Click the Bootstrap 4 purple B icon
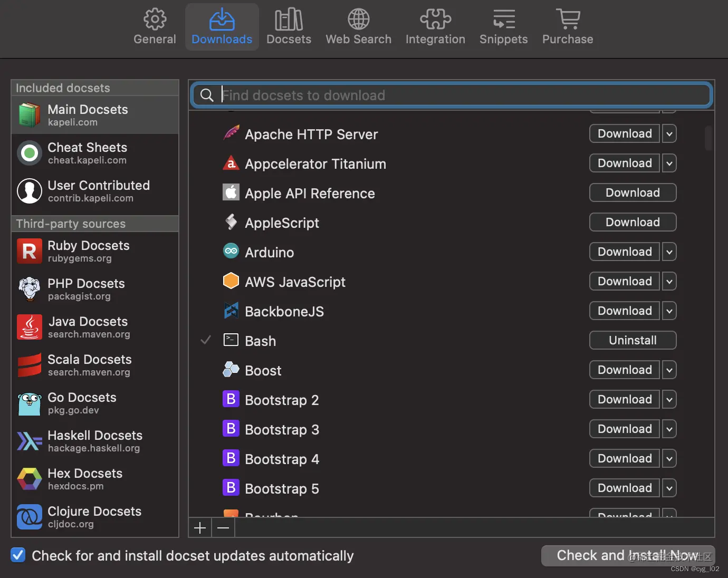The height and width of the screenshot is (578, 728). point(231,458)
